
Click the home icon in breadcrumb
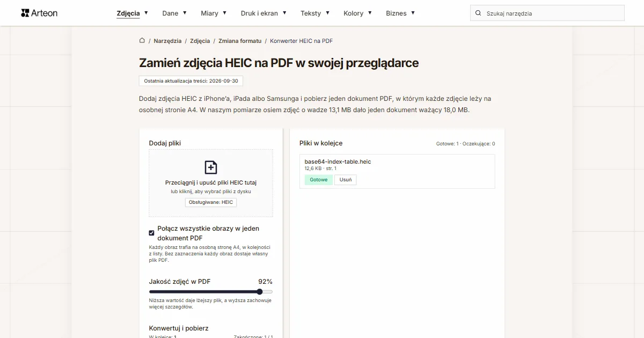(x=142, y=40)
